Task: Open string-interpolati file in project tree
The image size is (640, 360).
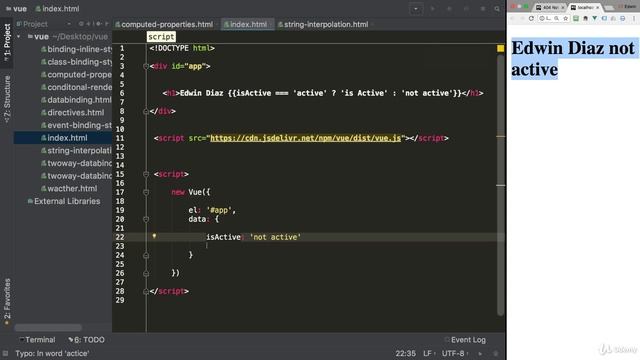Action: tap(76, 151)
